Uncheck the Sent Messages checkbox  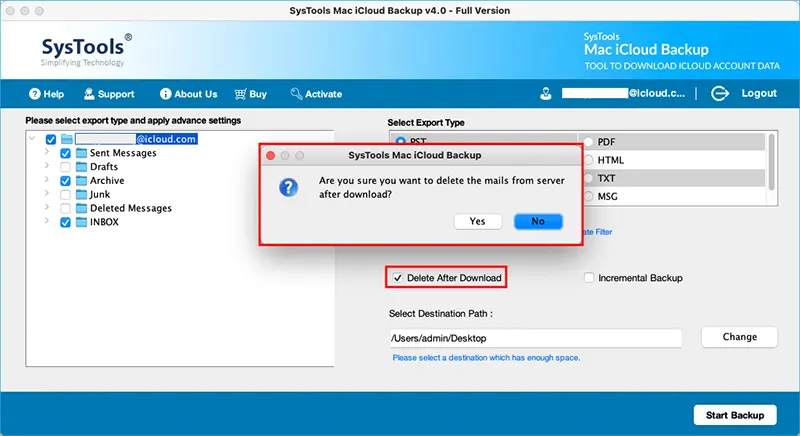65,153
